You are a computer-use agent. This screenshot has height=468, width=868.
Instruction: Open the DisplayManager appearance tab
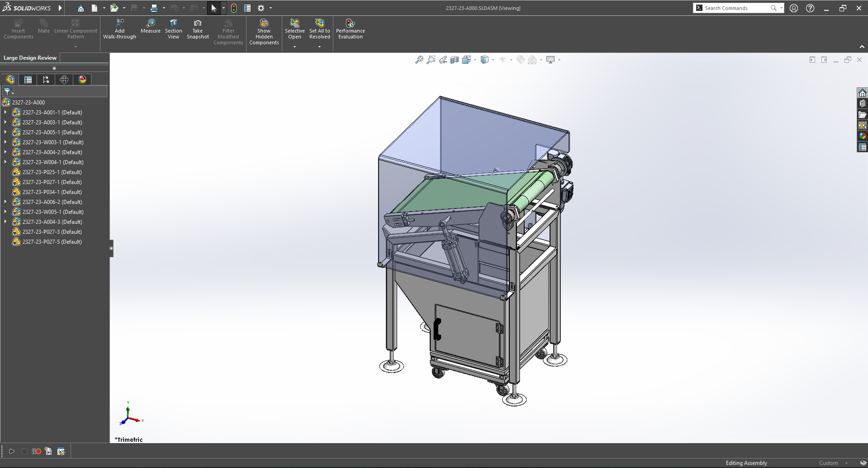click(82, 80)
